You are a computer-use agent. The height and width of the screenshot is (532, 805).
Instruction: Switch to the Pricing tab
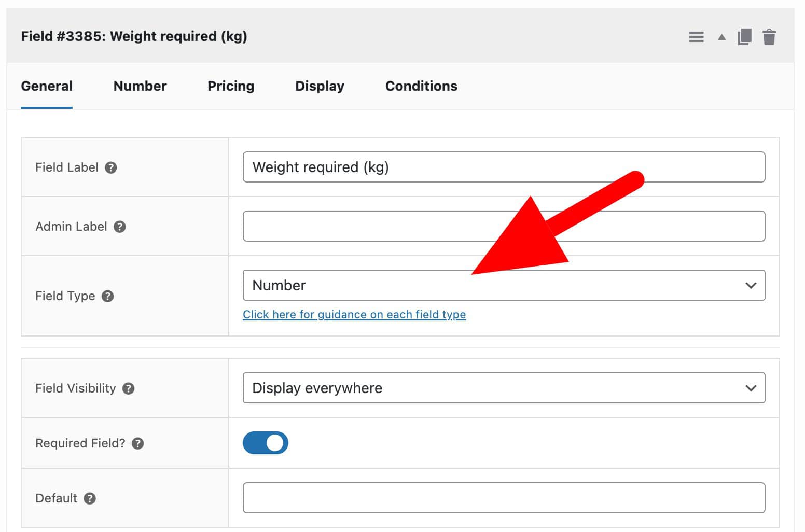click(231, 86)
